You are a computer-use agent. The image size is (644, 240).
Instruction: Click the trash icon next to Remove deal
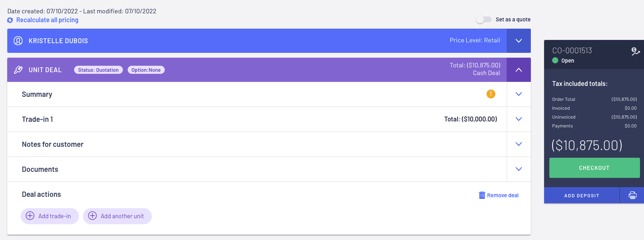click(x=482, y=195)
